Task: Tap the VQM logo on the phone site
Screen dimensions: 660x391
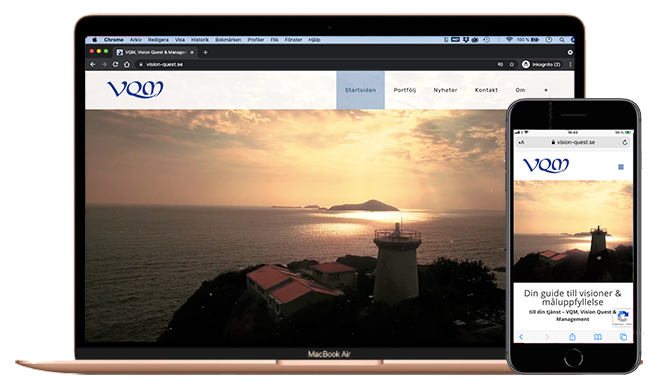Action: click(546, 165)
